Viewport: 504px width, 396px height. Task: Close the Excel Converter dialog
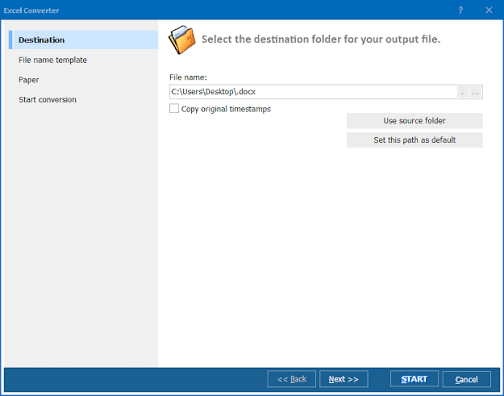tap(489, 10)
